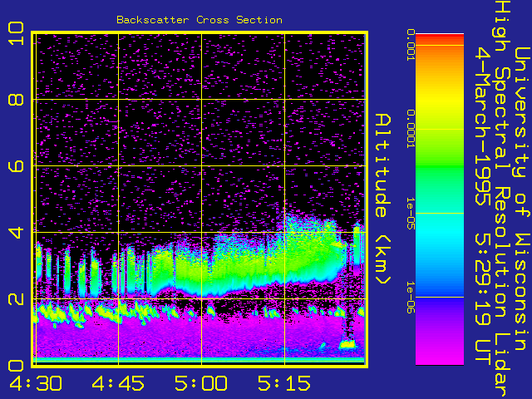Click the 1e-05 colorbar scale label

411,214
